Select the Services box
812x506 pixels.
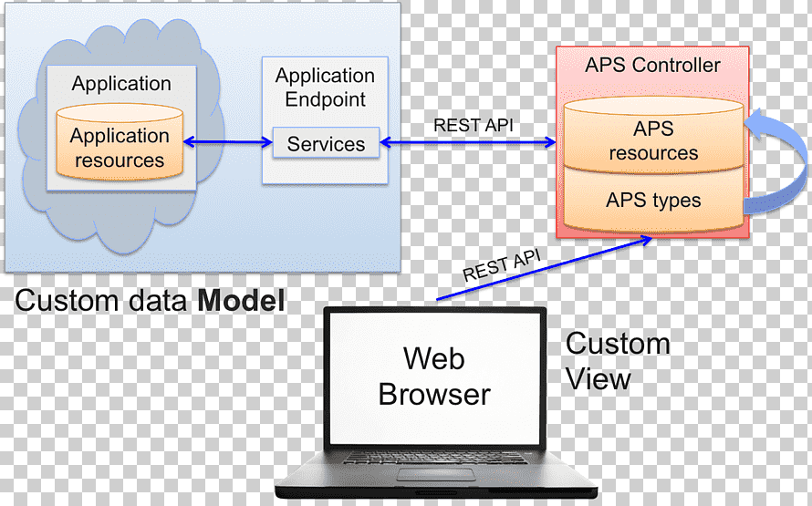(x=327, y=143)
